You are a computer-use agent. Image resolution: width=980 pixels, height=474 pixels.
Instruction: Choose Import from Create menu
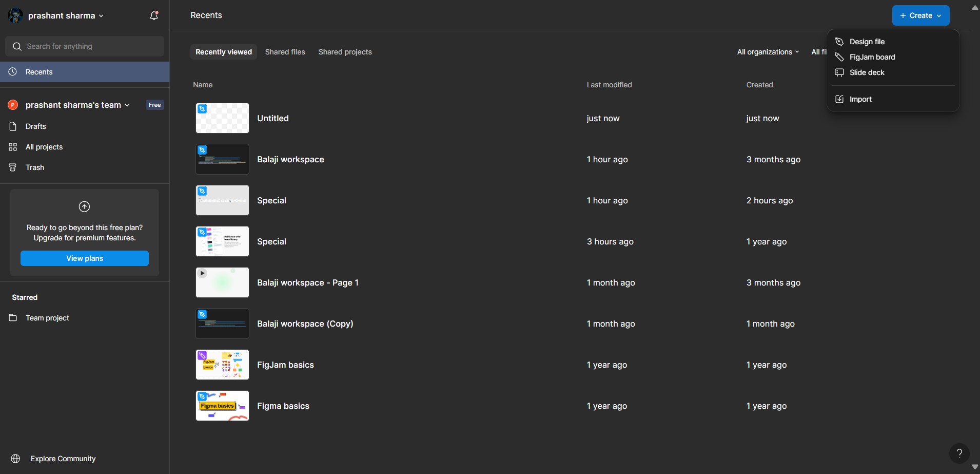pos(893,99)
